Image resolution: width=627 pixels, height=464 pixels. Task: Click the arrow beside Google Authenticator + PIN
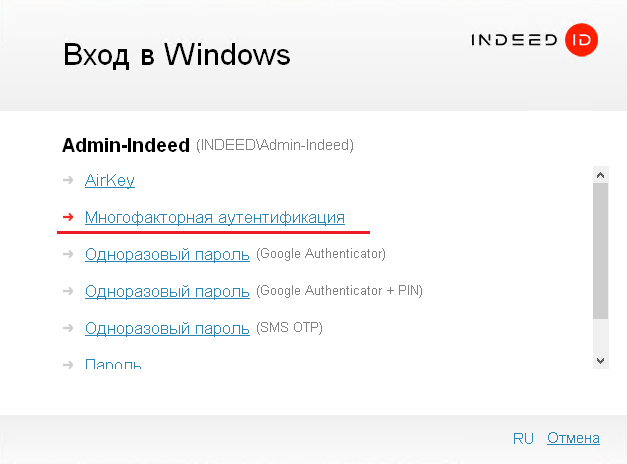pos(67,291)
